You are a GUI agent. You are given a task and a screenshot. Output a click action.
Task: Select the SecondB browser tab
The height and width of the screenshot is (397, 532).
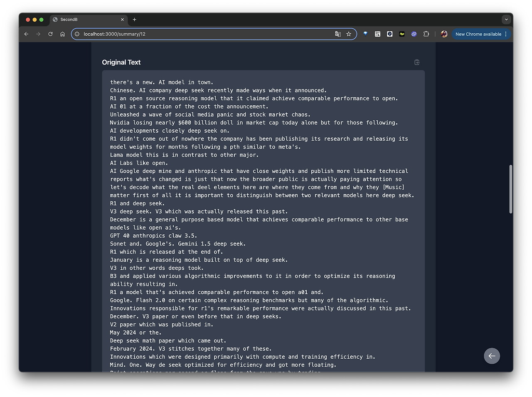tap(89, 20)
